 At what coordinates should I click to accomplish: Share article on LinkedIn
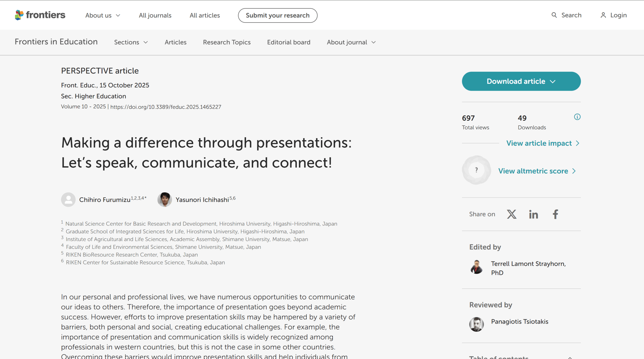[533, 214]
